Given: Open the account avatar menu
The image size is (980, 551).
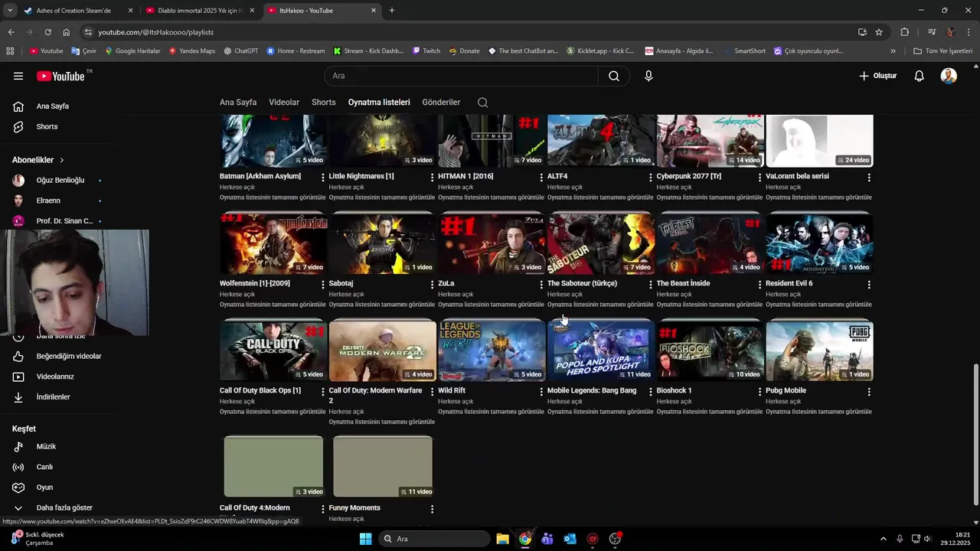Looking at the screenshot, I should [949, 76].
